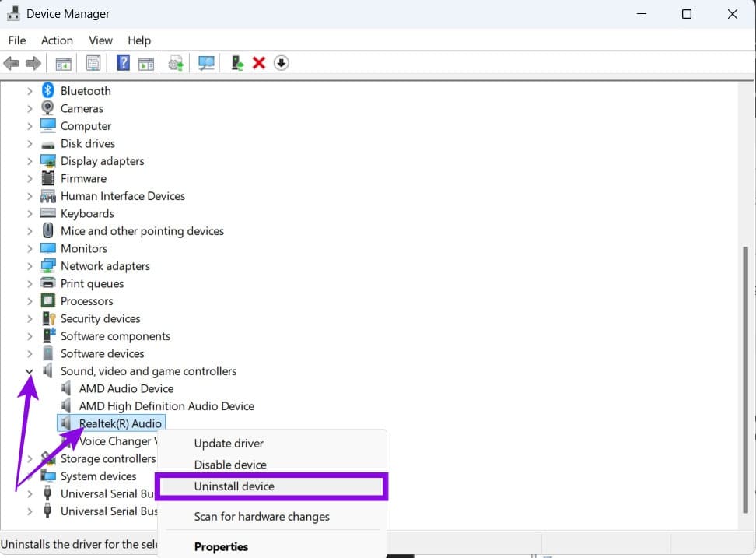Click the vertical scrollbar thumb
The image size is (756, 558).
pyautogui.click(x=745, y=380)
